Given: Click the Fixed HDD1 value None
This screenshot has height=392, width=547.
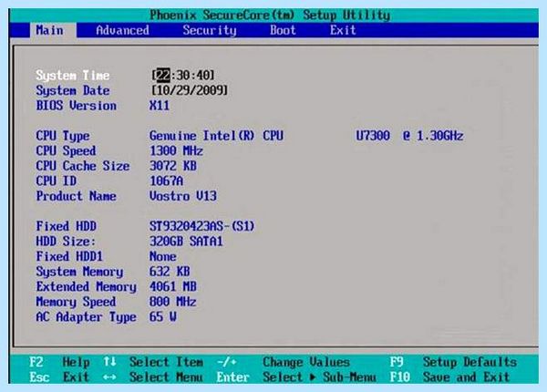Looking at the screenshot, I should pos(163,256).
